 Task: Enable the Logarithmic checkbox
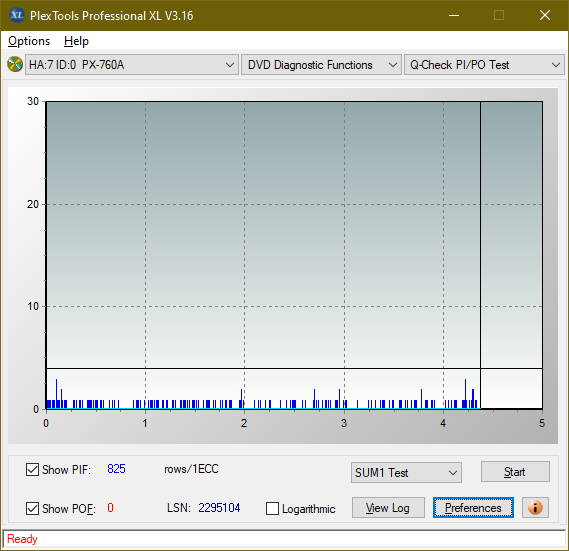(x=272, y=509)
